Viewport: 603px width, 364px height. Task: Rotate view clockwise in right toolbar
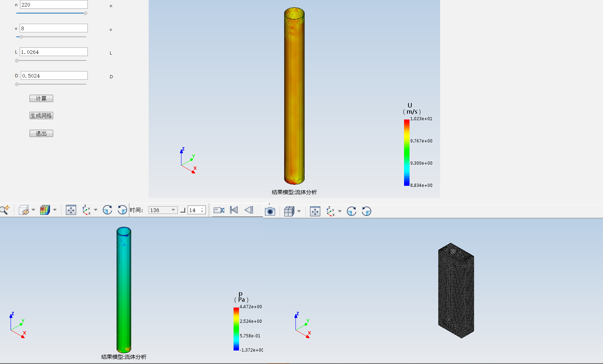[351, 211]
